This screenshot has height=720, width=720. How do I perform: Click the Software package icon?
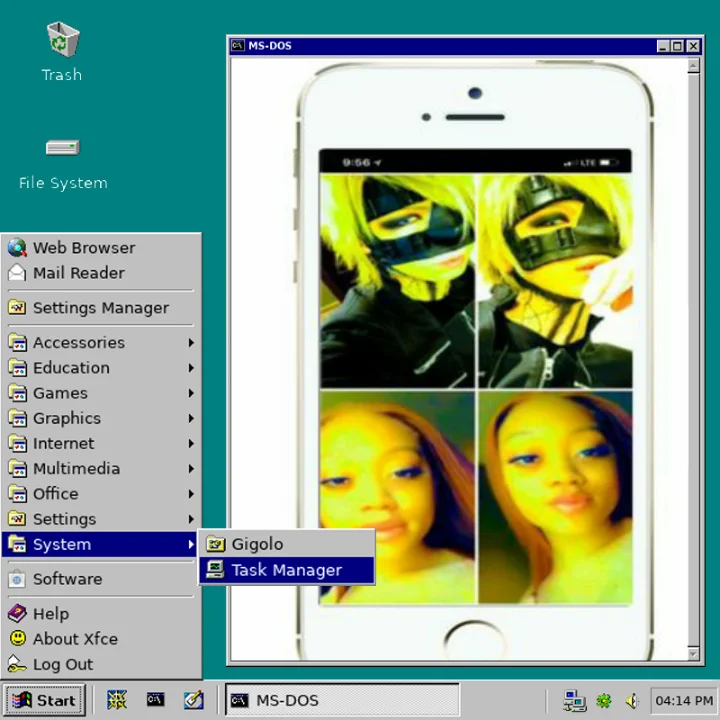[17, 579]
